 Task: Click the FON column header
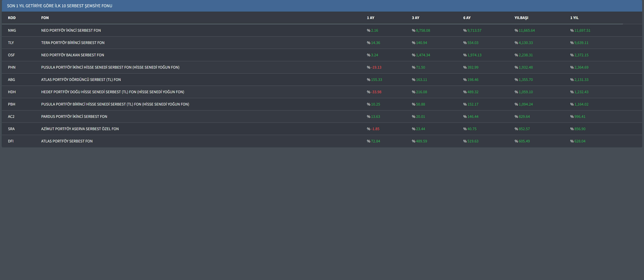click(45, 18)
